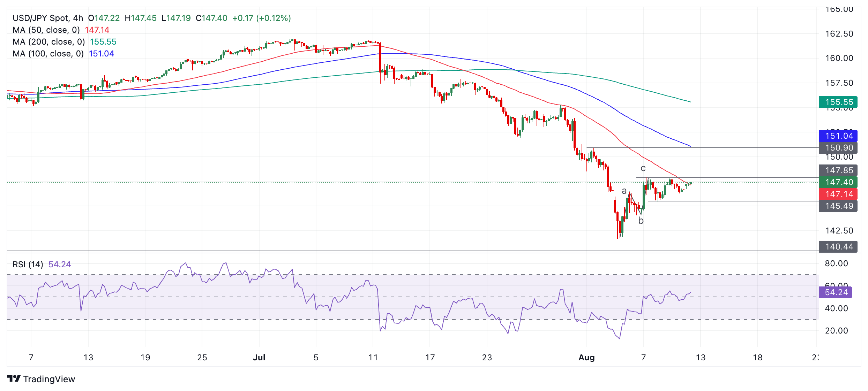Screen dimensions: 868x391
Task: Click the RSI (14) indicator label
Action: pos(28,264)
